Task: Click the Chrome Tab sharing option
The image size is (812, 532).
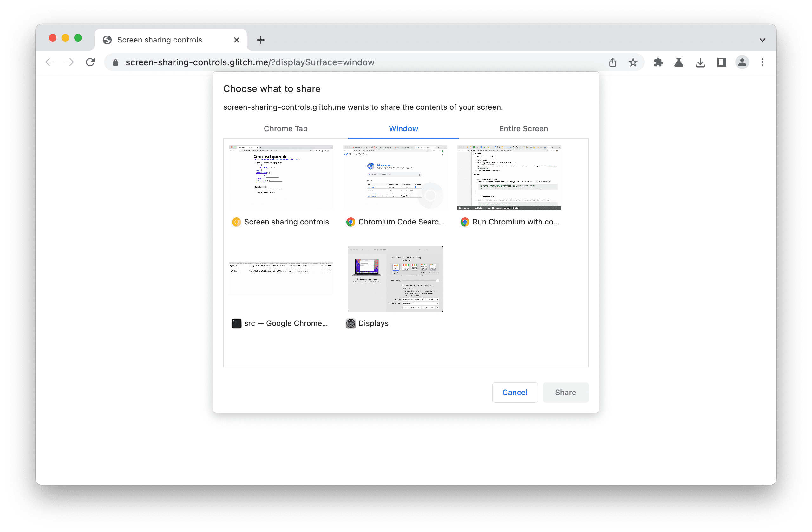Action: click(x=286, y=128)
